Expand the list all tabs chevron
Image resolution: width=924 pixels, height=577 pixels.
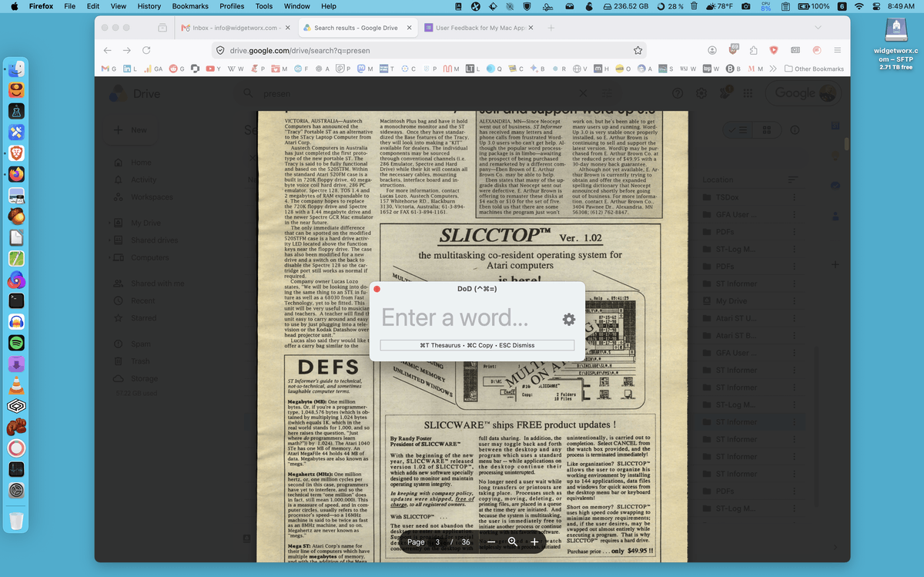click(x=817, y=28)
